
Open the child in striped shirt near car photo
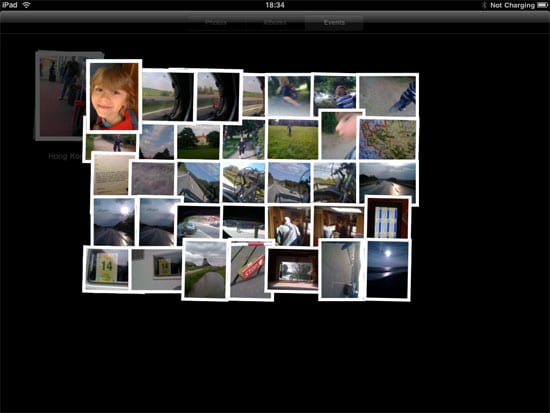click(335, 94)
